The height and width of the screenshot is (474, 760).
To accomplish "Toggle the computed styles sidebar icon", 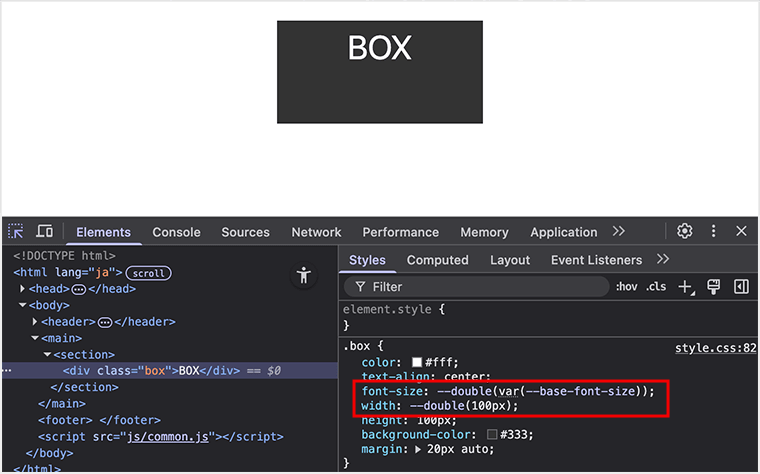I will [742, 287].
